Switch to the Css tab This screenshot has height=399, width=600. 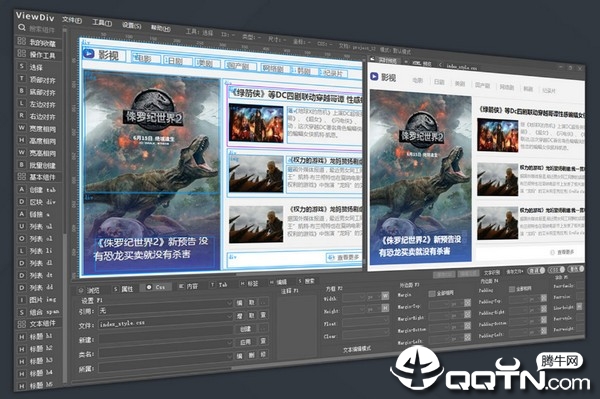[x=156, y=287]
